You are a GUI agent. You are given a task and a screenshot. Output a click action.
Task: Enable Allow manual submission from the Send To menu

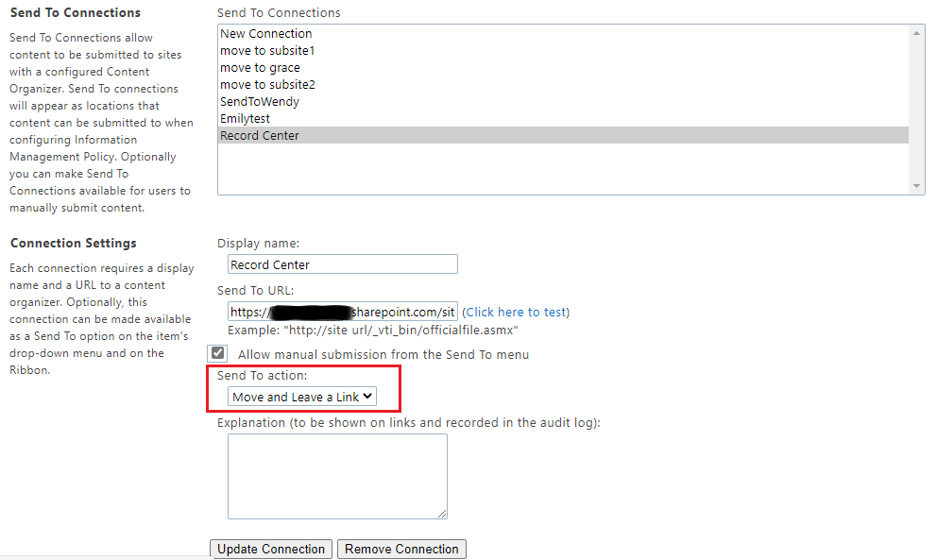(217, 352)
